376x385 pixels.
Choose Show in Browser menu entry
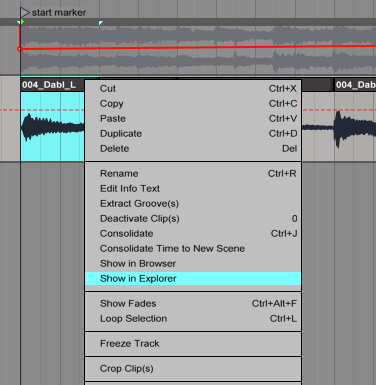coord(193,264)
